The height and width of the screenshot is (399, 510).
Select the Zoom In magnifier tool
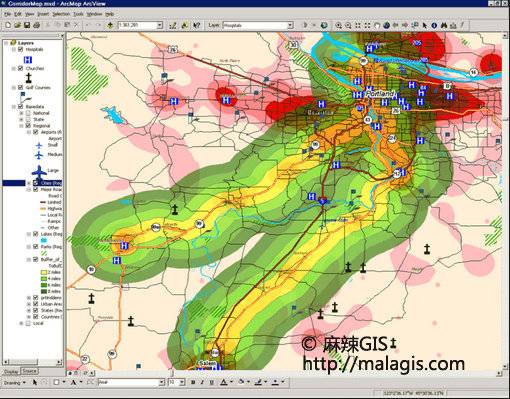[338, 25]
